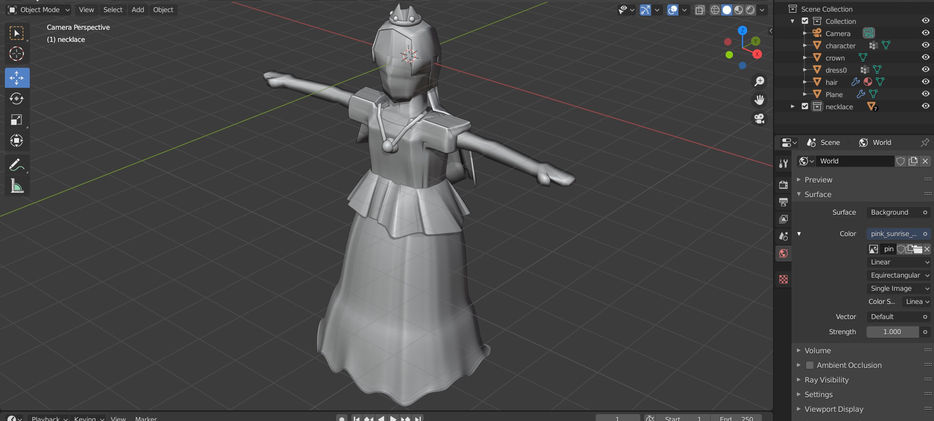Open Tool properties tab with wrench icon
This screenshot has height=421, width=934.
784,164
